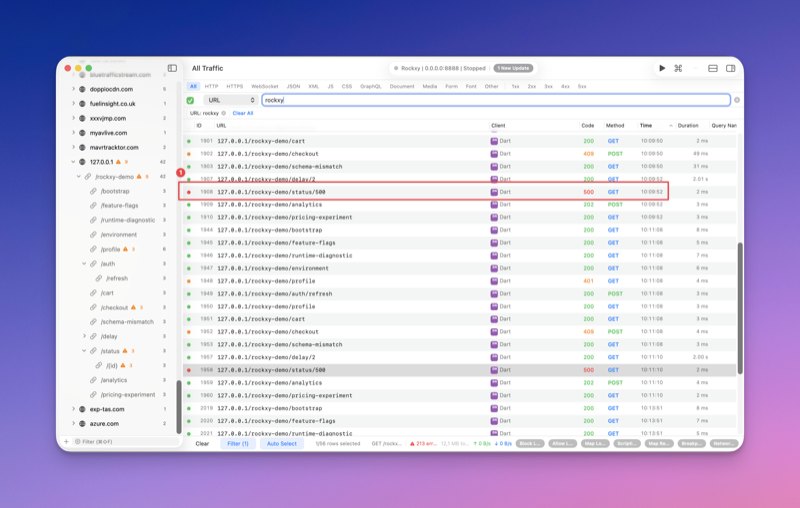Collapse the /status tree node
800x508 pixels.
coord(84,351)
